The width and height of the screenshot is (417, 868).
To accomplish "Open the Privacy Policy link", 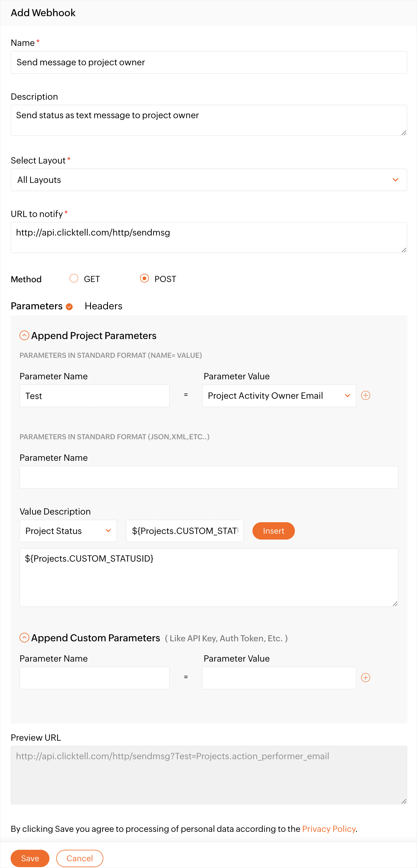I will (329, 829).
